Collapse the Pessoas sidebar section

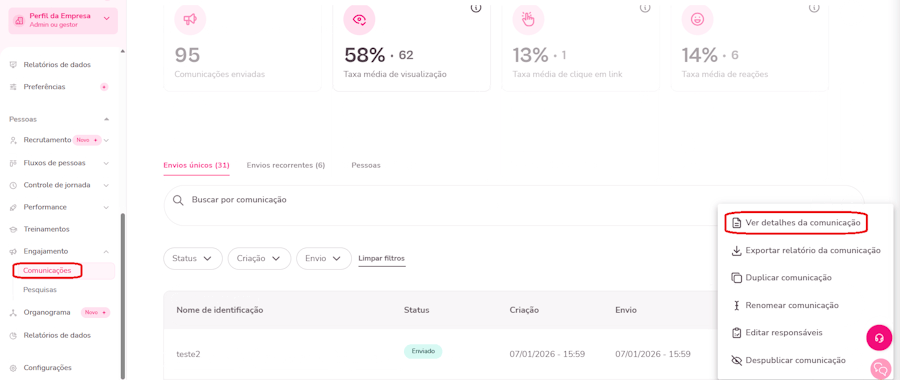pos(106,119)
